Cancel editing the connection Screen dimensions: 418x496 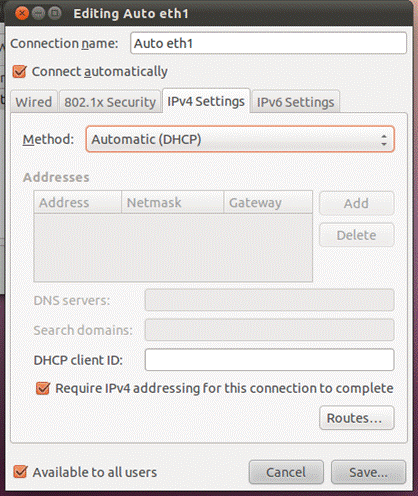[286, 472]
